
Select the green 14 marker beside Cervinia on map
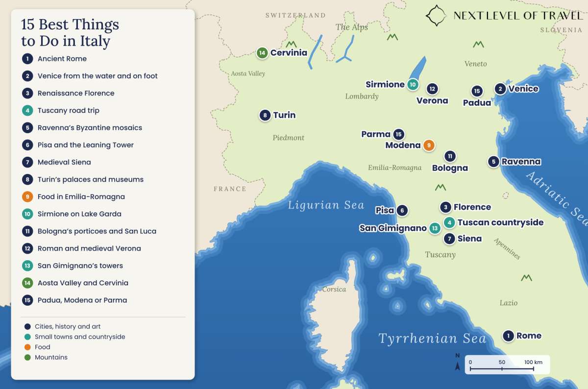262,52
